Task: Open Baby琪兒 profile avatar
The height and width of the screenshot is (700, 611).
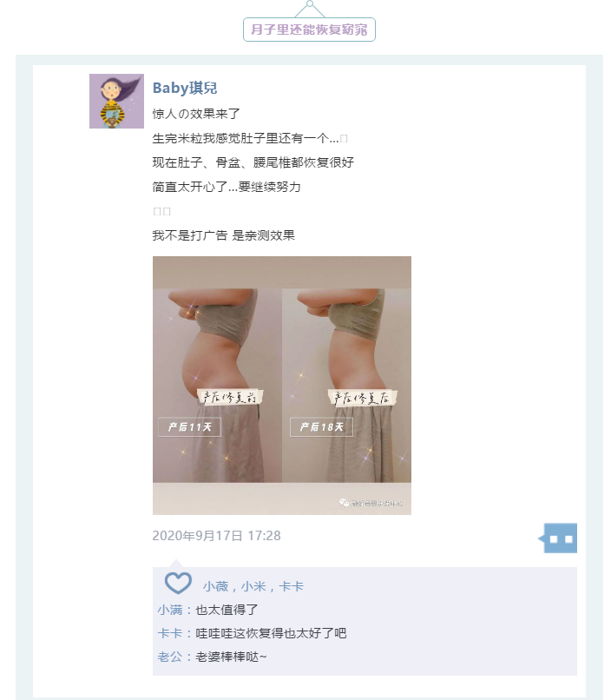Action: pyautogui.click(x=116, y=101)
